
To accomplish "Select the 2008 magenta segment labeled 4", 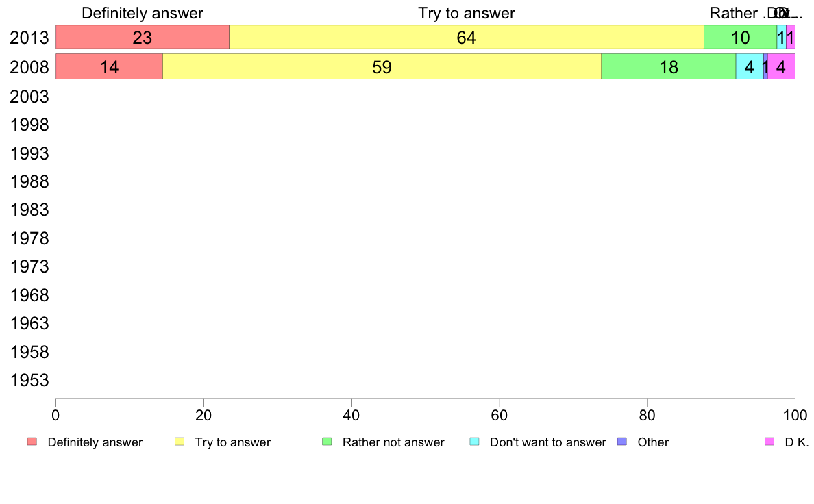I will [781, 66].
